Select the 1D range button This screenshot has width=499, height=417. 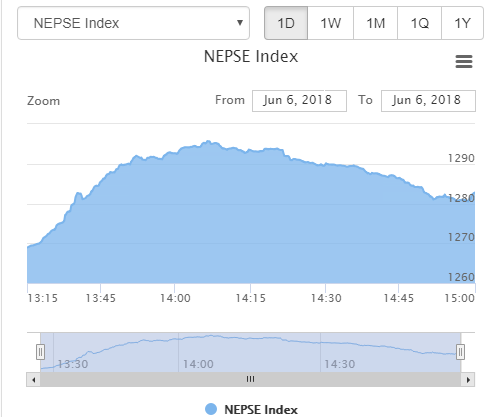tap(286, 23)
